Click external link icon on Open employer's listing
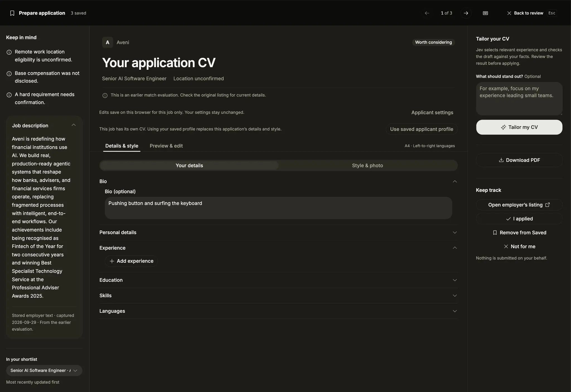This screenshot has width=571, height=392. pyautogui.click(x=548, y=205)
